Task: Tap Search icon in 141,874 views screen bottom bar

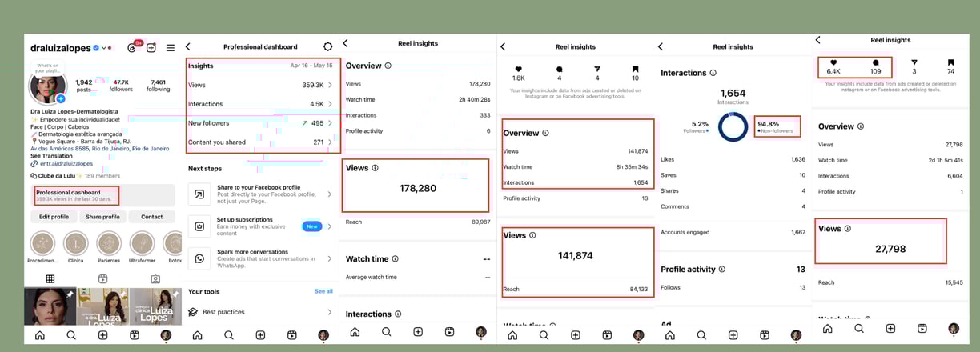Action: (x=544, y=335)
